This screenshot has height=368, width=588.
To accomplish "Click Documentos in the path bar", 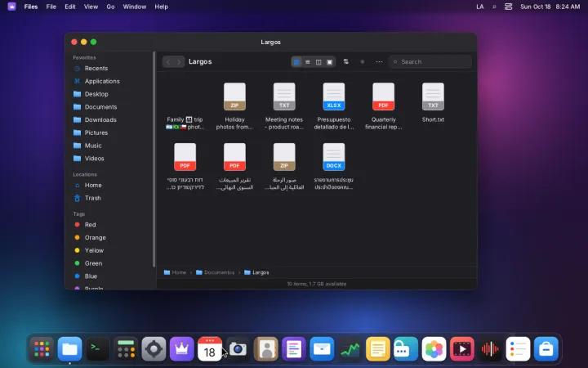I will (x=216, y=272).
